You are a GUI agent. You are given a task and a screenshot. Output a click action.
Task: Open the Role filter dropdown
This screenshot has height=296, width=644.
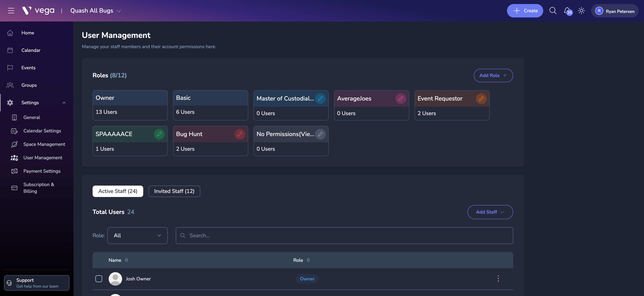[137, 235]
